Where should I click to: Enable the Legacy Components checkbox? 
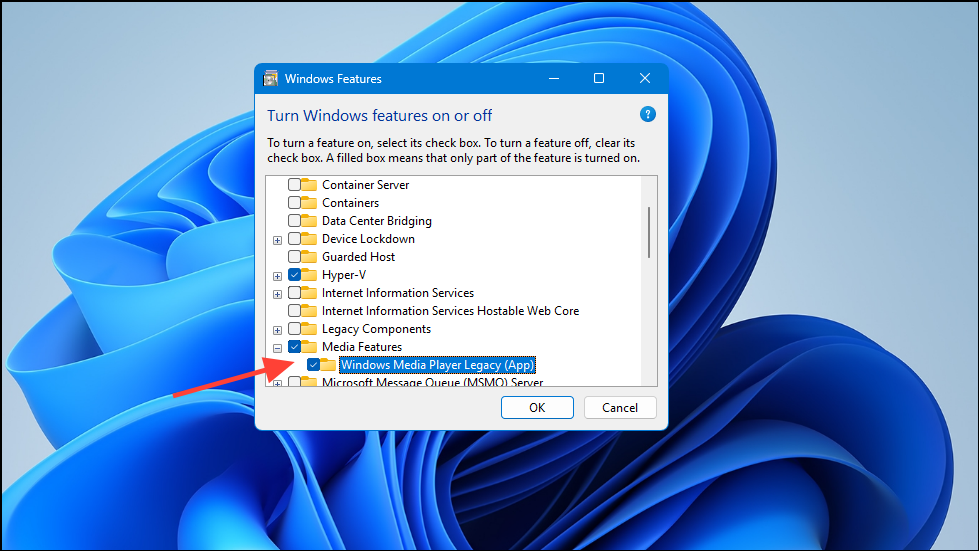pos(294,329)
